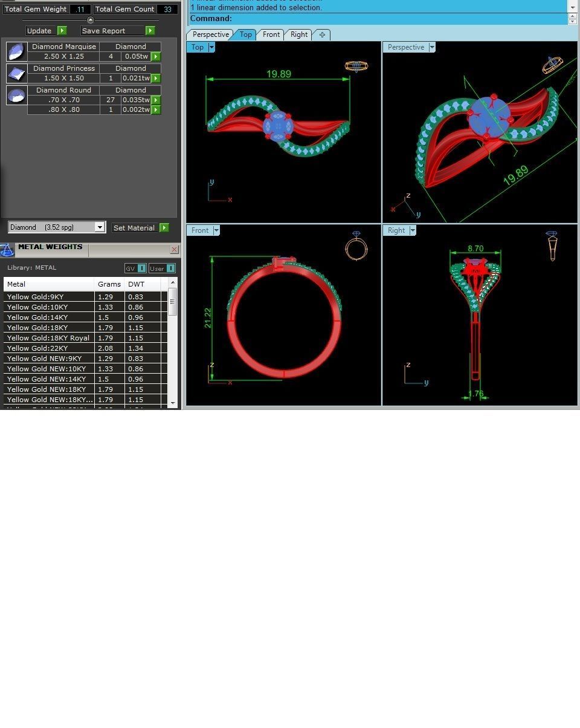Click green arrow beside 0.002tw
The width and height of the screenshot is (580, 728).
click(x=156, y=109)
